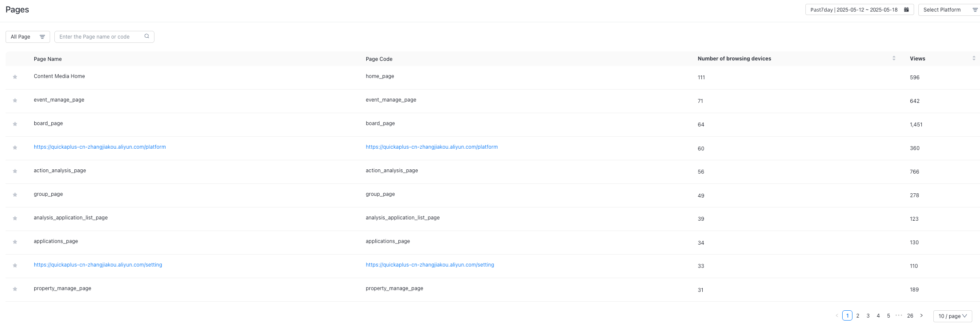Select action_analysis_page name cell

[60, 171]
